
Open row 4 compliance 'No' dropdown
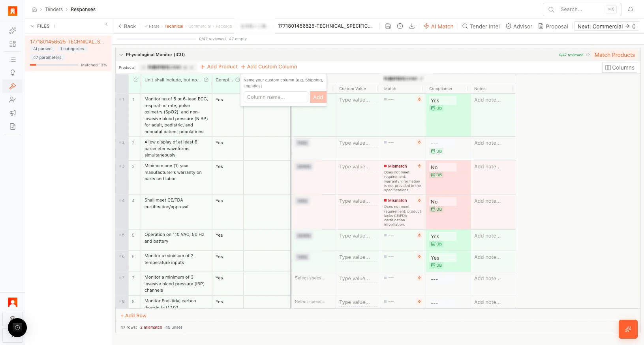click(x=443, y=202)
